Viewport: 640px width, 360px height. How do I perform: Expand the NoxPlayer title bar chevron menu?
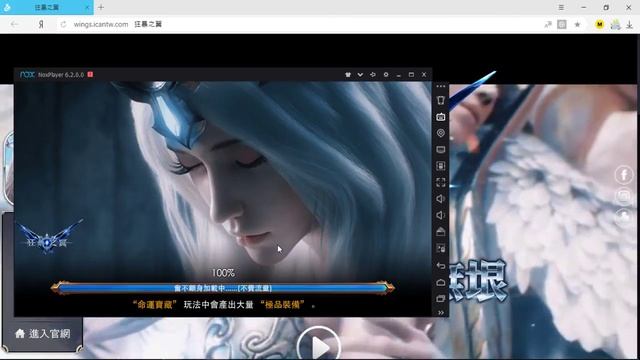point(360,75)
